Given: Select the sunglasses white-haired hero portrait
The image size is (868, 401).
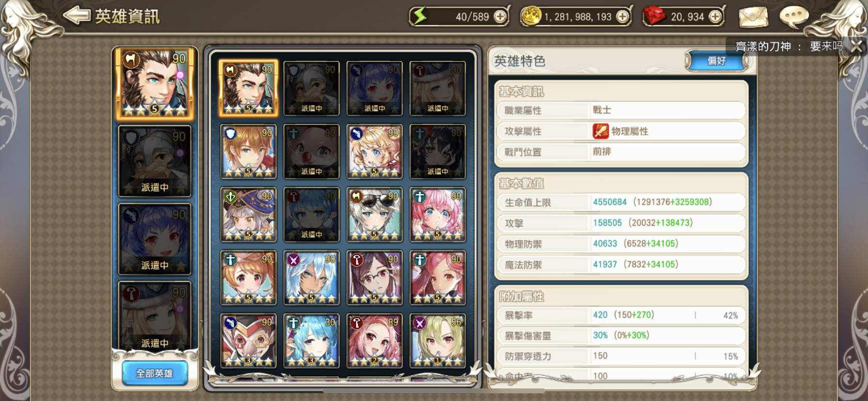Looking at the screenshot, I should 374,215.
